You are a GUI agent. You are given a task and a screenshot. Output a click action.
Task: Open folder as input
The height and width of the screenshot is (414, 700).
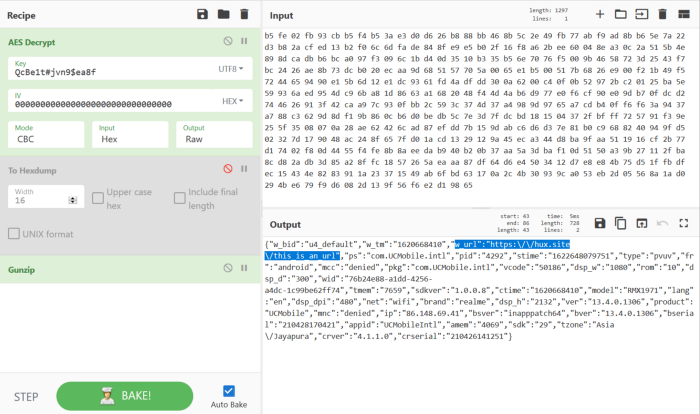(x=621, y=14)
